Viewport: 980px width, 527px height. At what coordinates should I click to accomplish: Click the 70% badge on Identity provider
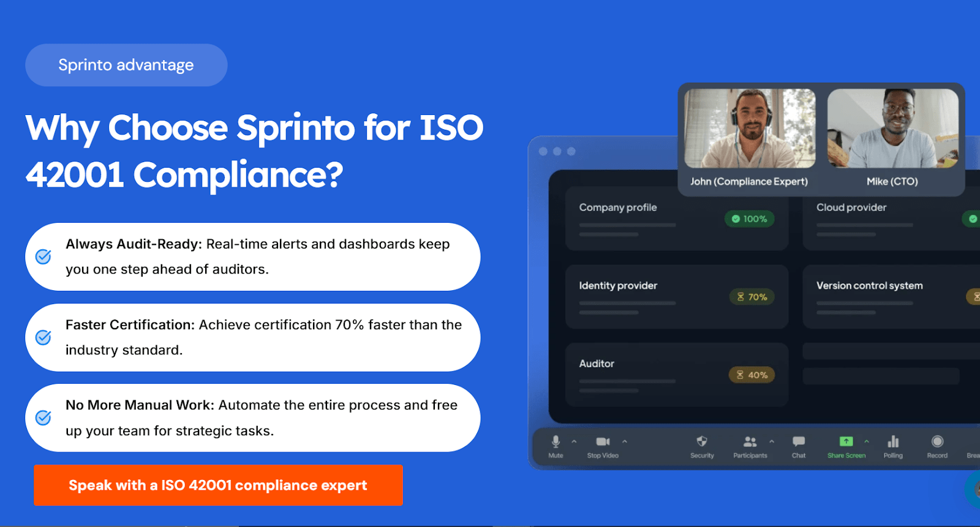click(752, 297)
